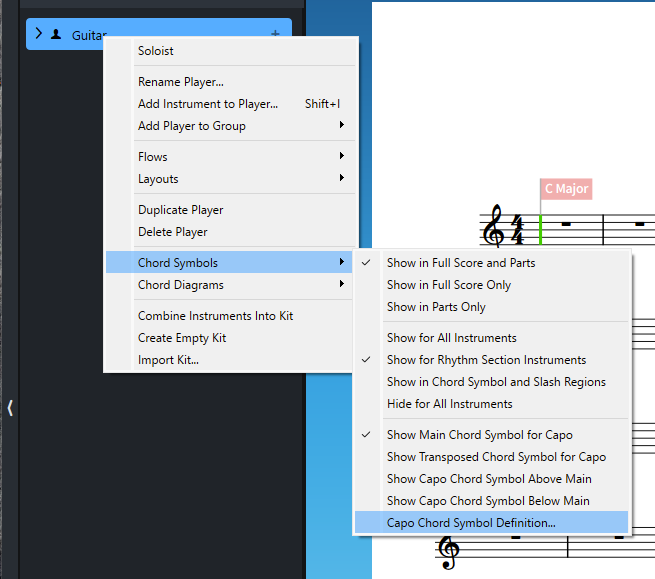Open the Chord Diagrams submenu
655x579 pixels.
tap(229, 285)
